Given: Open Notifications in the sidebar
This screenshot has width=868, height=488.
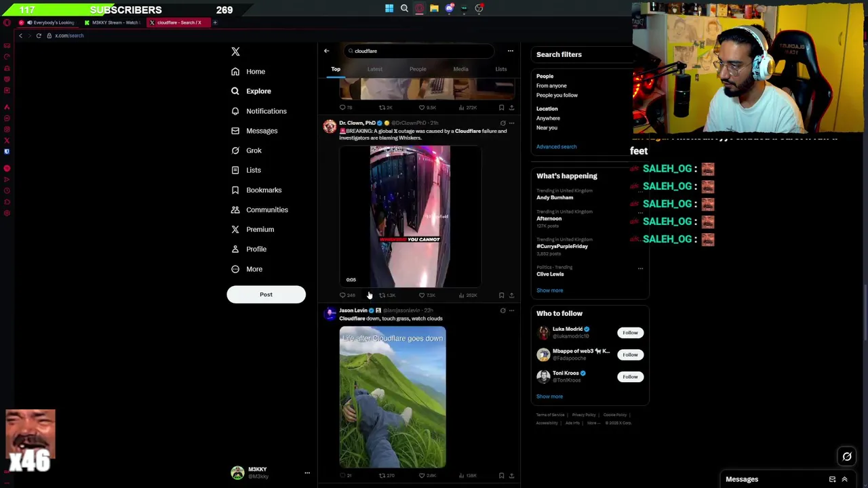Looking at the screenshot, I should point(258,111).
